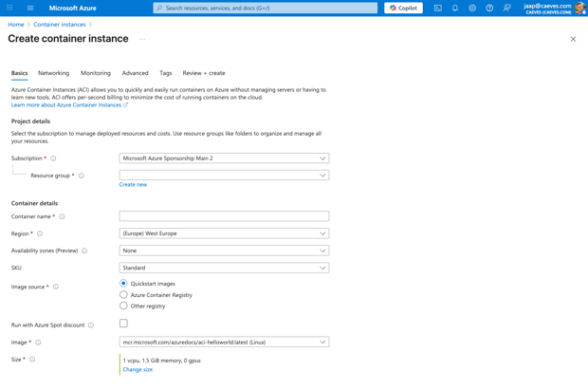Viewport: 588px width, 390px height.
Task: Open the feedback icon in header
Action: coord(507,8)
